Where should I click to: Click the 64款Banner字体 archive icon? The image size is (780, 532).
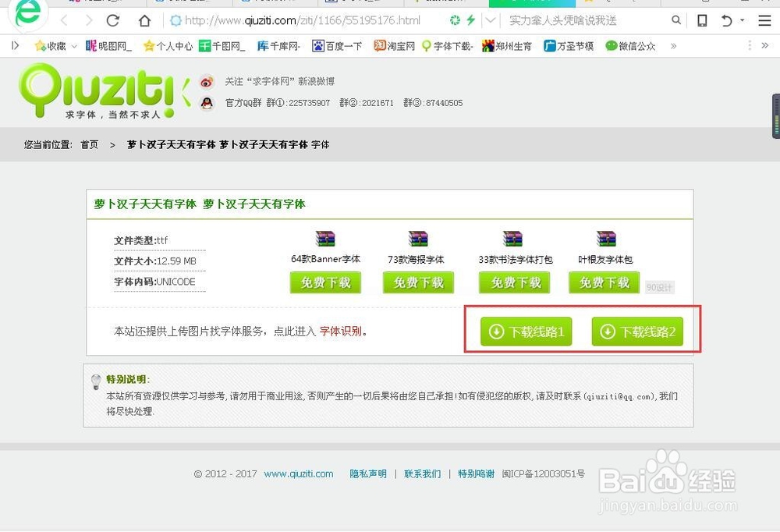pos(325,238)
